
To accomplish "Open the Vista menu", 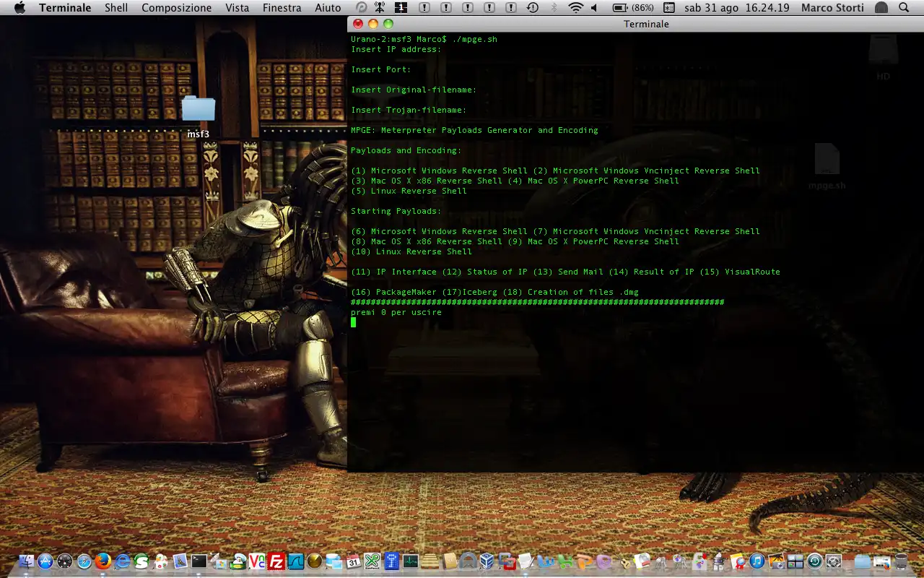I will click(x=237, y=8).
